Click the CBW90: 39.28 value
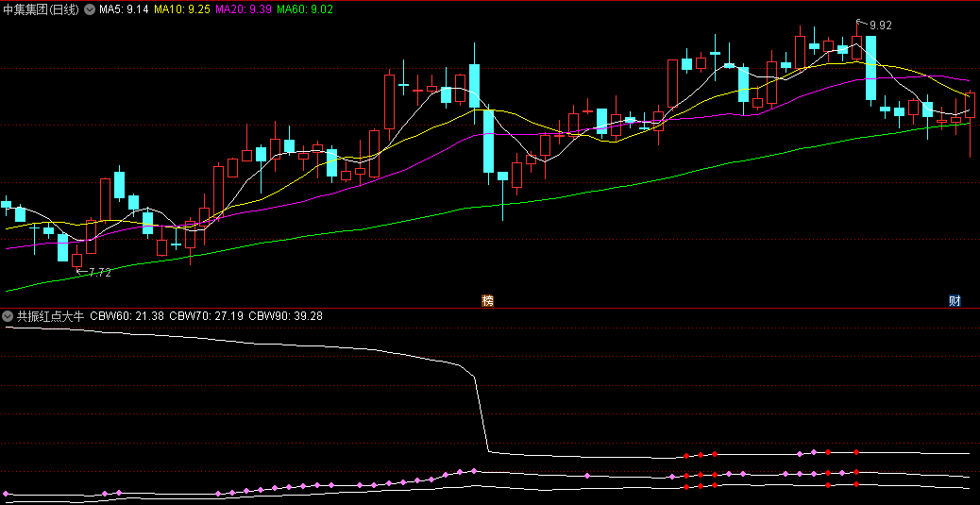The width and height of the screenshot is (980, 505). pyautogui.click(x=286, y=316)
